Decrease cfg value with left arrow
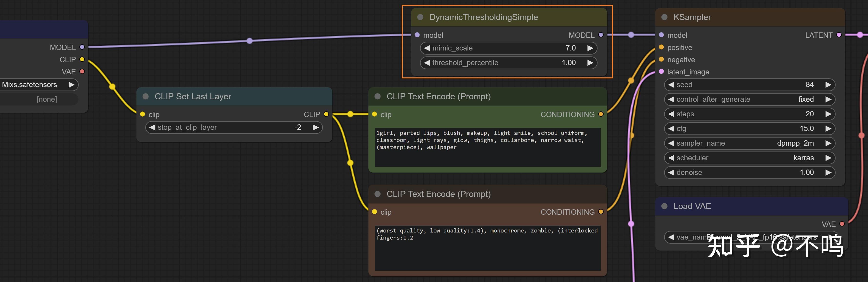Screen dimensions: 868x282 tap(671, 129)
